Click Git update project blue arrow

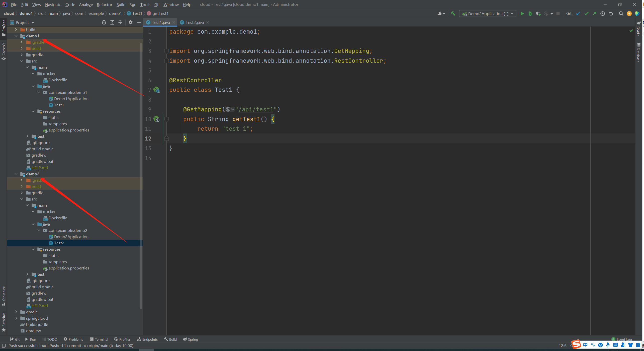[578, 14]
